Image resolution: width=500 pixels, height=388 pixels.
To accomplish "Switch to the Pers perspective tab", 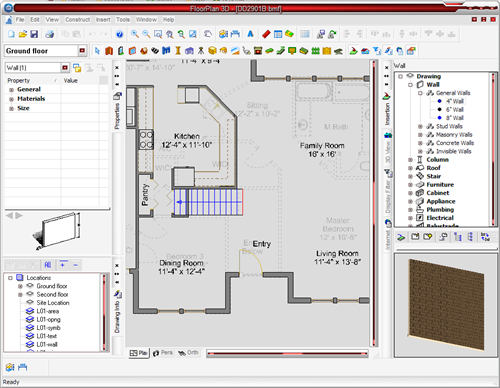I will [163, 353].
